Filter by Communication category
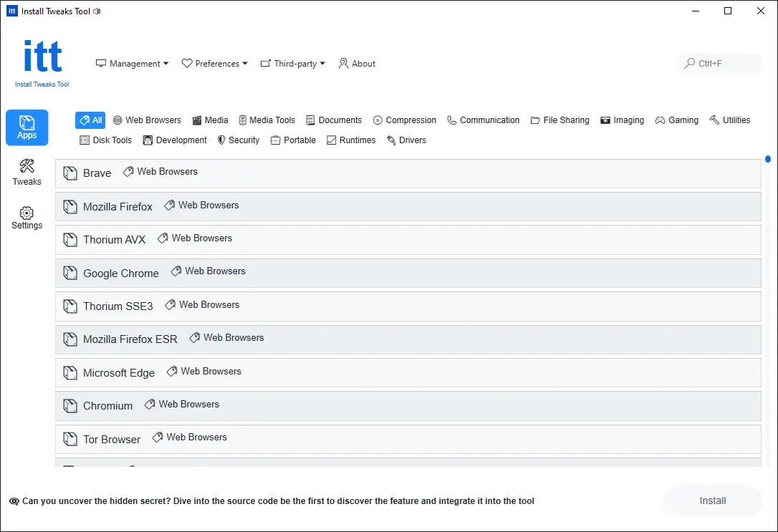778x532 pixels. [483, 120]
